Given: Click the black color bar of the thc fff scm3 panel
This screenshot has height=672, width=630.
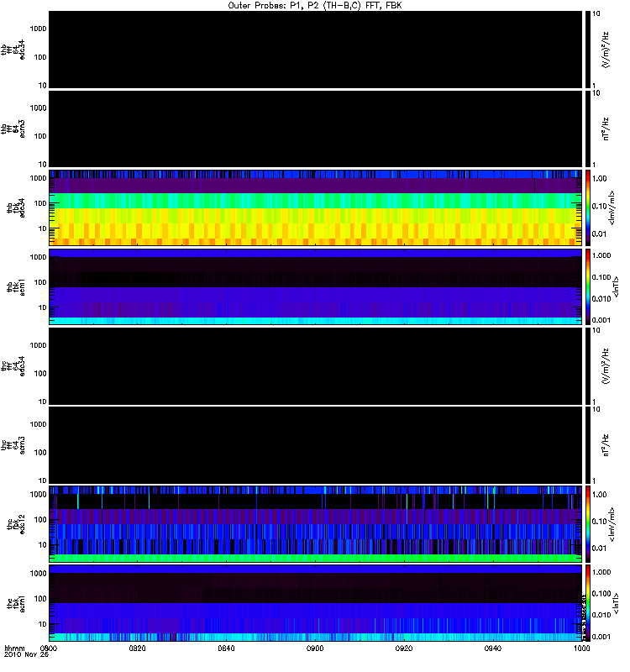Looking at the screenshot, I should (588, 445).
